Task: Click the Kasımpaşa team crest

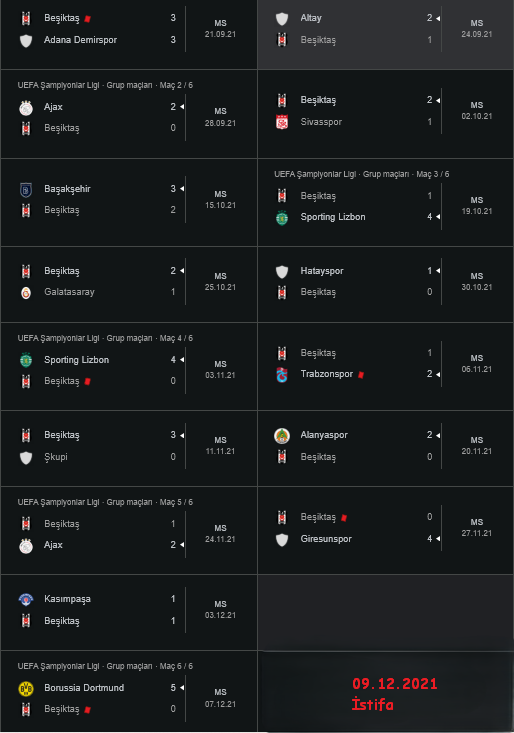Action: [x=26, y=600]
